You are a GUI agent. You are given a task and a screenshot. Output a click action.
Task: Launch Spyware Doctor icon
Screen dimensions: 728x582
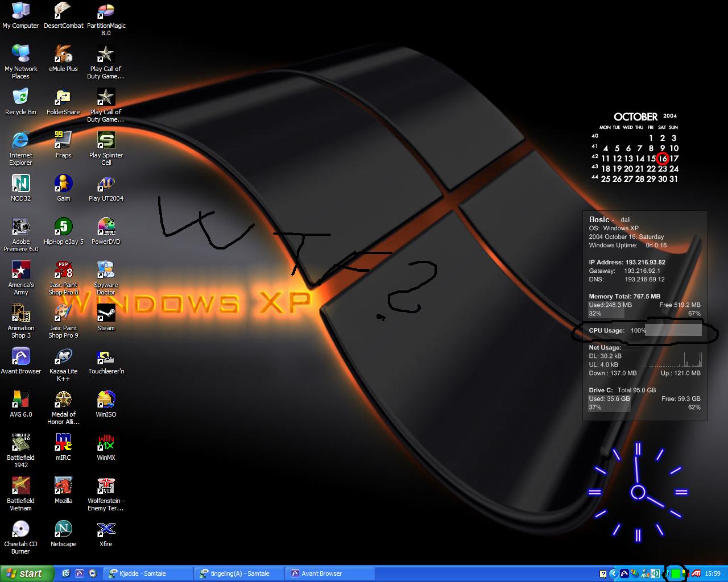106,278
